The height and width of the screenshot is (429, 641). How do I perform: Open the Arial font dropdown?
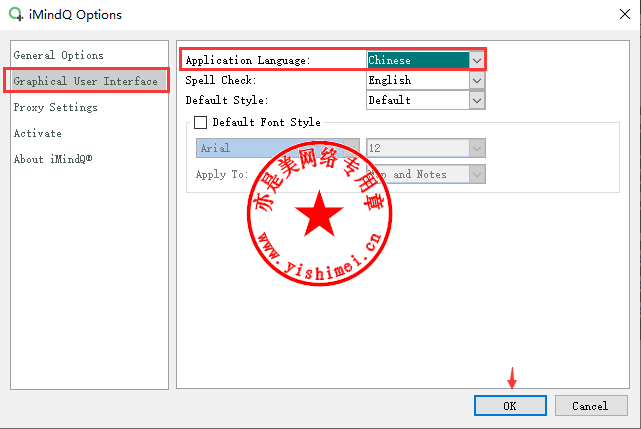[x=278, y=148]
